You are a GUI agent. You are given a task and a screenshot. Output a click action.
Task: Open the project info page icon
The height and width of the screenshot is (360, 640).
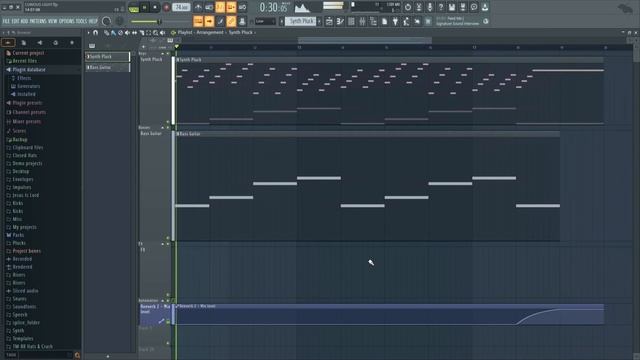pyautogui.click(x=384, y=21)
